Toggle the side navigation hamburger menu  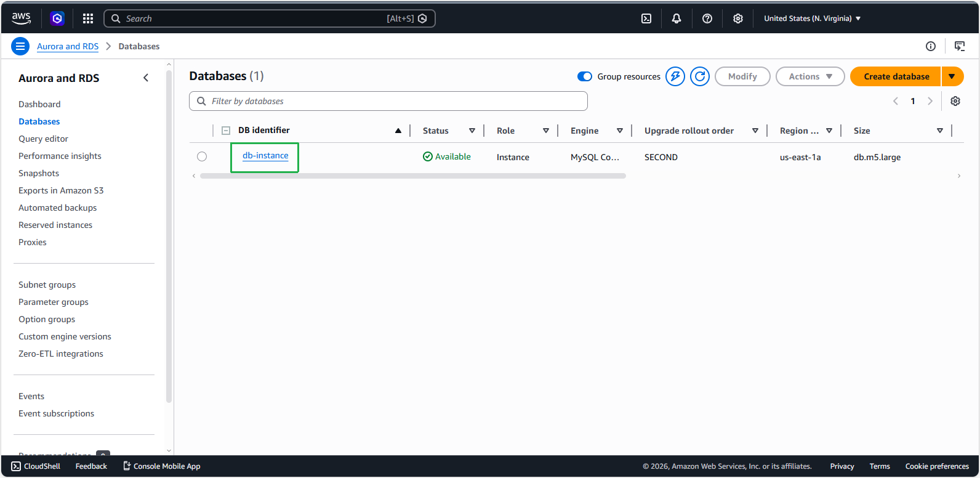pos(20,46)
